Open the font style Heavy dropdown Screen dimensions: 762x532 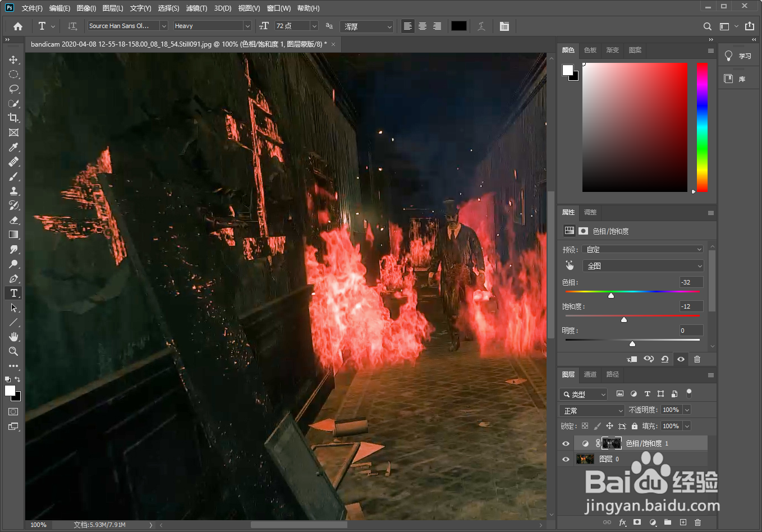pos(247,26)
